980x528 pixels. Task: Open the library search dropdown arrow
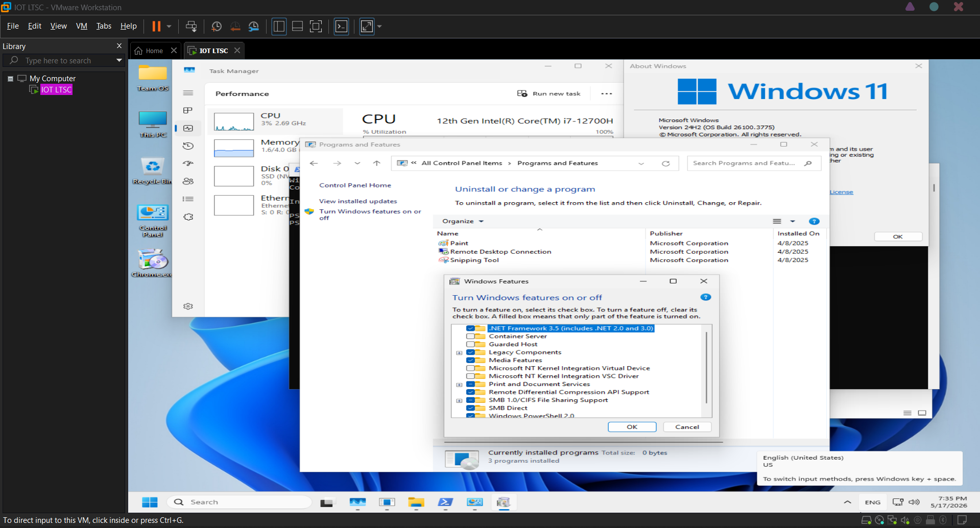pos(119,60)
